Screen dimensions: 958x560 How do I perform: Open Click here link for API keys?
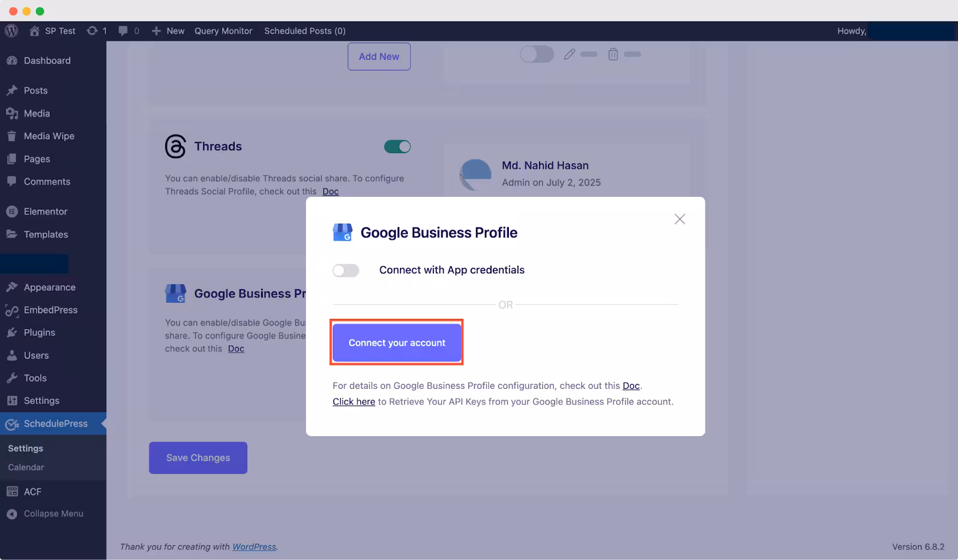coord(354,401)
